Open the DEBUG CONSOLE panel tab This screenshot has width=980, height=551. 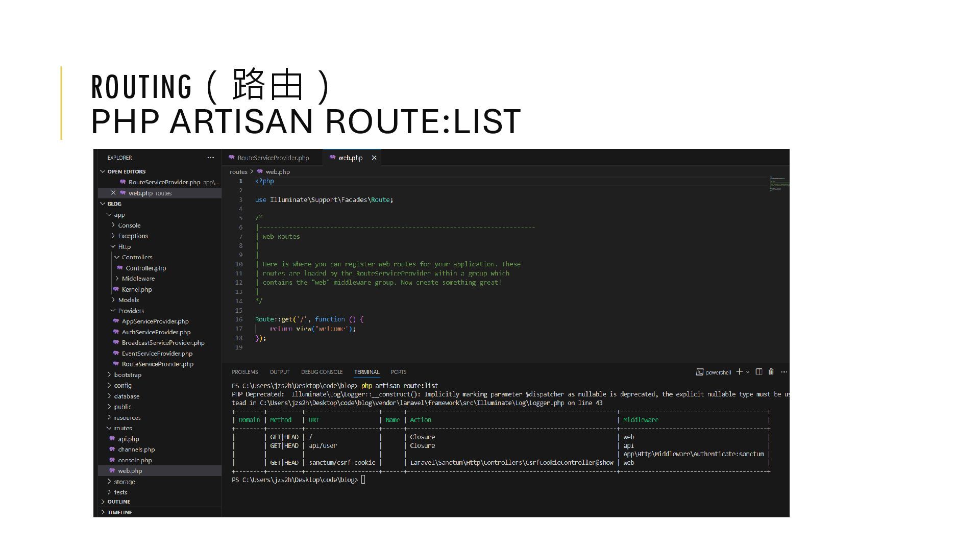coord(322,372)
